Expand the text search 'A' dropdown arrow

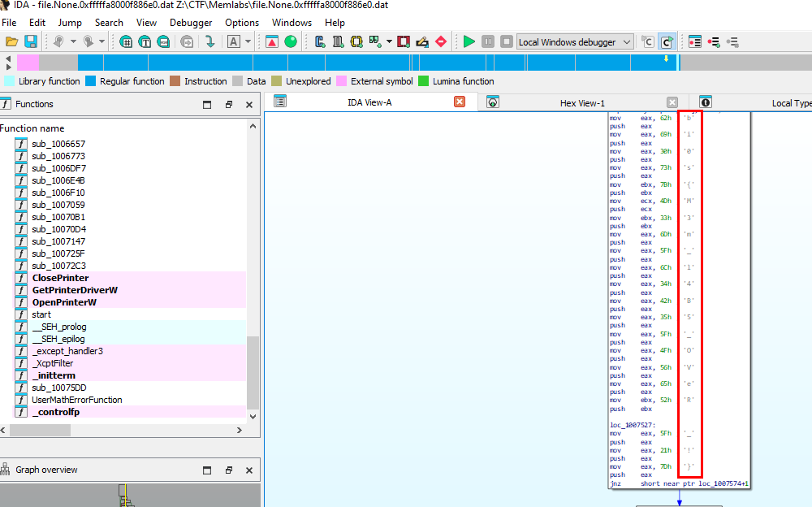pyautogui.click(x=248, y=41)
